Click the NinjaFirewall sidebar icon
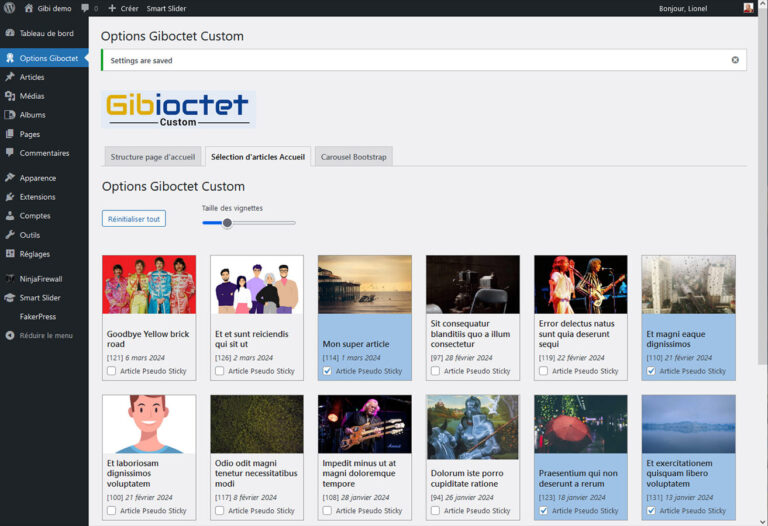The image size is (768, 526). pos(10,279)
